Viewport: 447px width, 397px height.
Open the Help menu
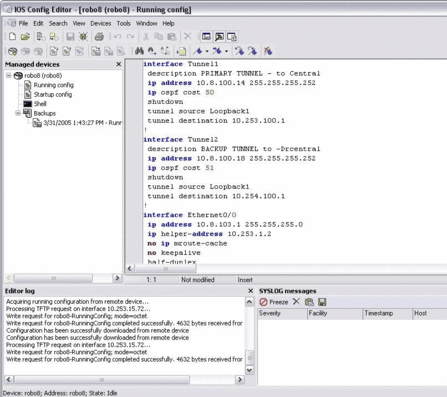click(x=168, y=23)
